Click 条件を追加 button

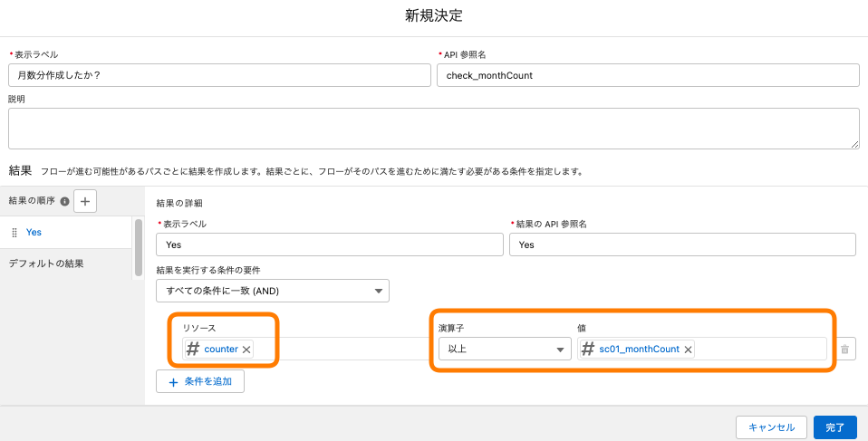tap(200, 381)
